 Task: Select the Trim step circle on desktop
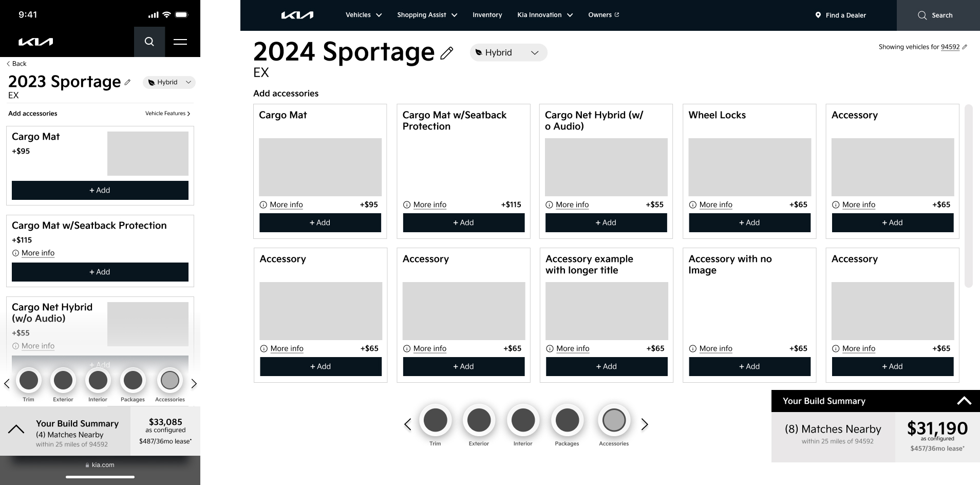pos(435,420)
